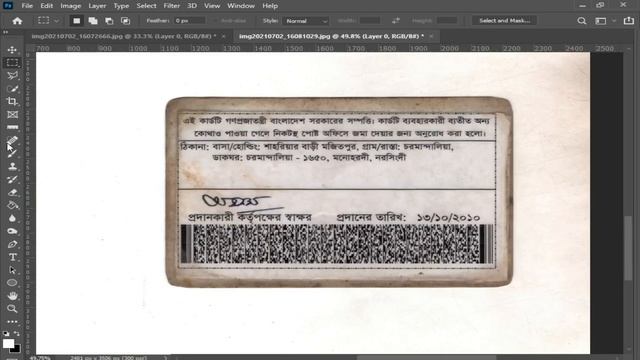The image size is (640, 360).
Task: Click the Feather value field
Action: point(189,20)
